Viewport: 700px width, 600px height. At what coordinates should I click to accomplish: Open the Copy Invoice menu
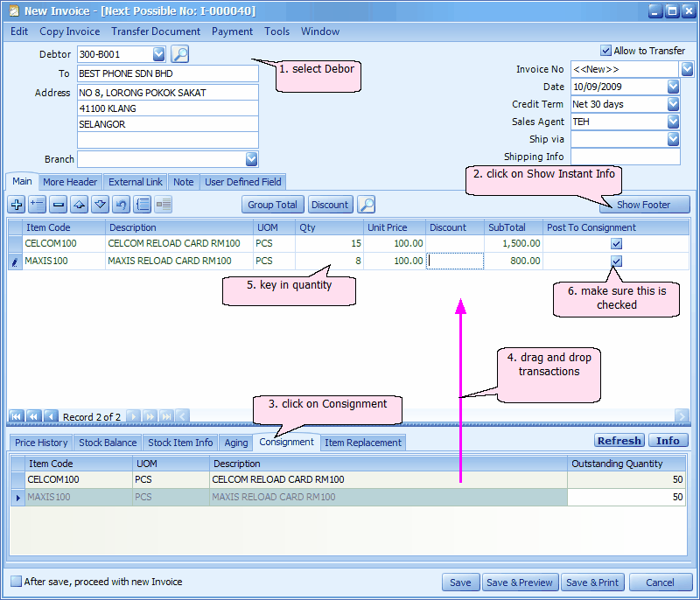[70, 31]
